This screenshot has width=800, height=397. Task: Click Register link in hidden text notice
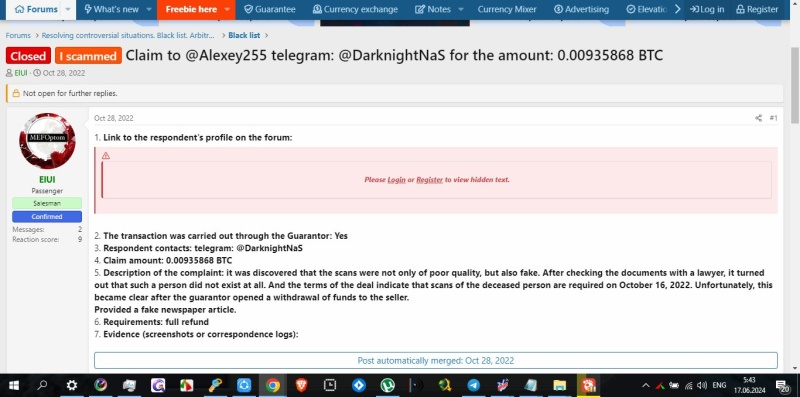(x=430, y=180)
